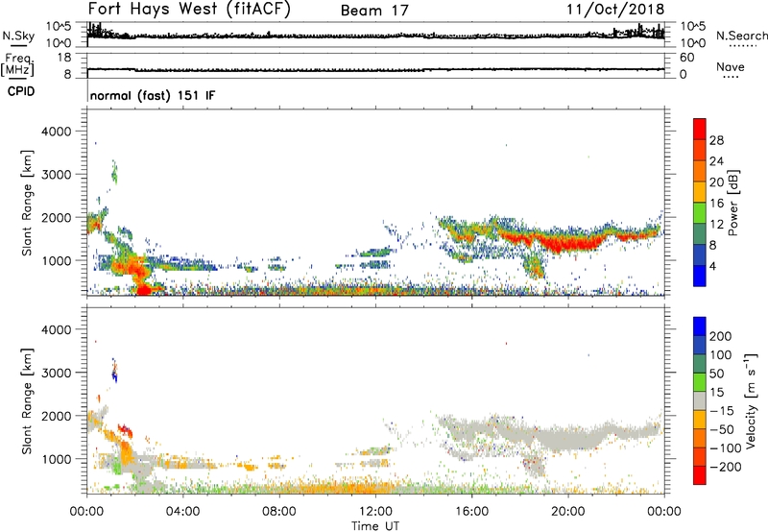Image resolution: width=768 pixels, height=532 pixels.
Task: Click the frequency trace line in Freq panel
Action: click(x=375, y=70)
